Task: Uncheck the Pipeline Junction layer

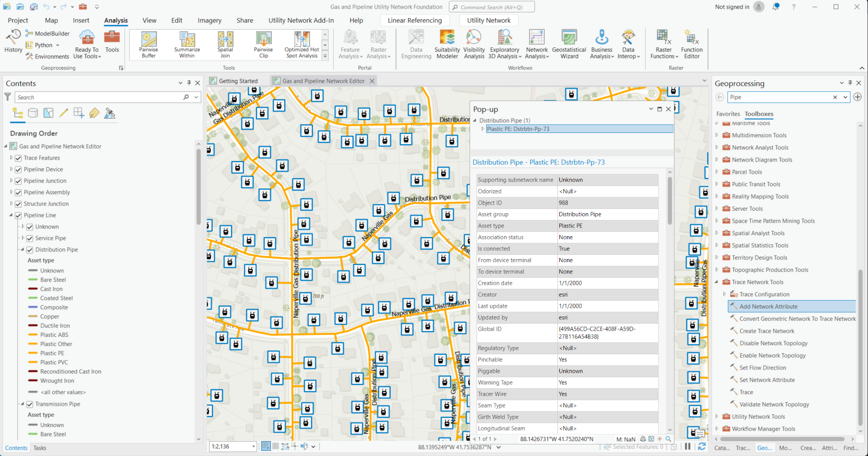Action: click(x=18, y=181)
